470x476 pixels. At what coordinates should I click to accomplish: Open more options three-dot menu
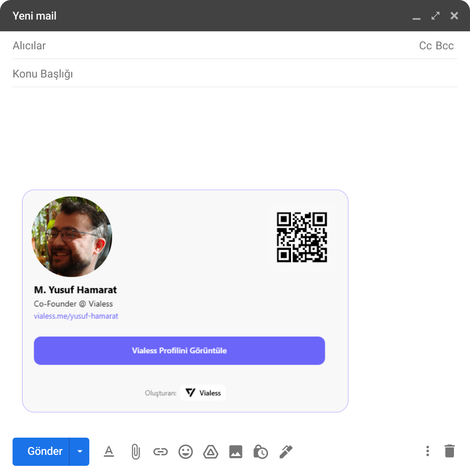click(x=428, y=451)
